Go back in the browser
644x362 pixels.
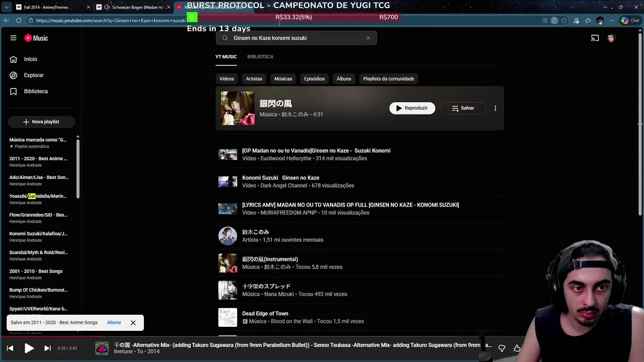click(7, 21)
